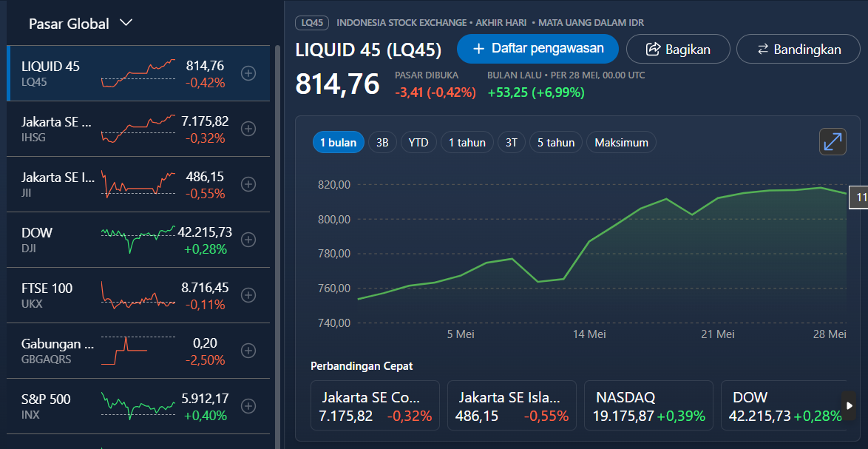Open Jakarta SE Co... quick comparison card
Viewport: 868px width, 449px height.
pos(375,405)
